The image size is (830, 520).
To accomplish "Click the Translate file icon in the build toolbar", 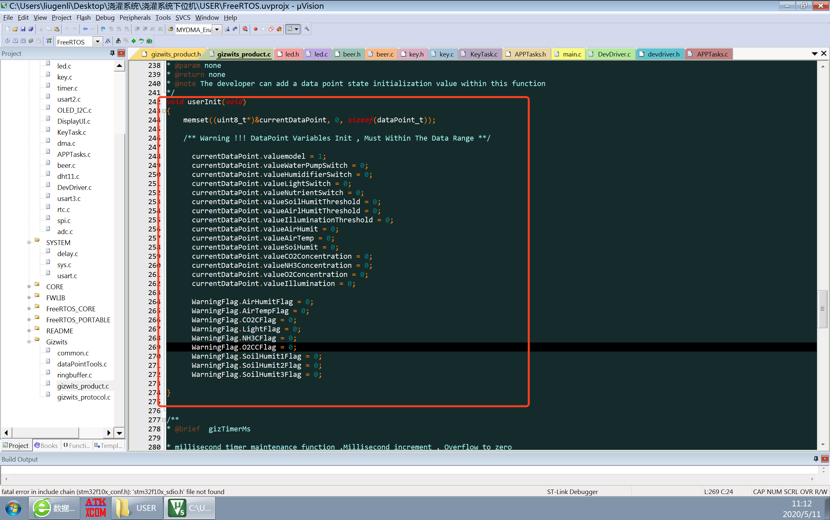I will [x=7, y=41].
